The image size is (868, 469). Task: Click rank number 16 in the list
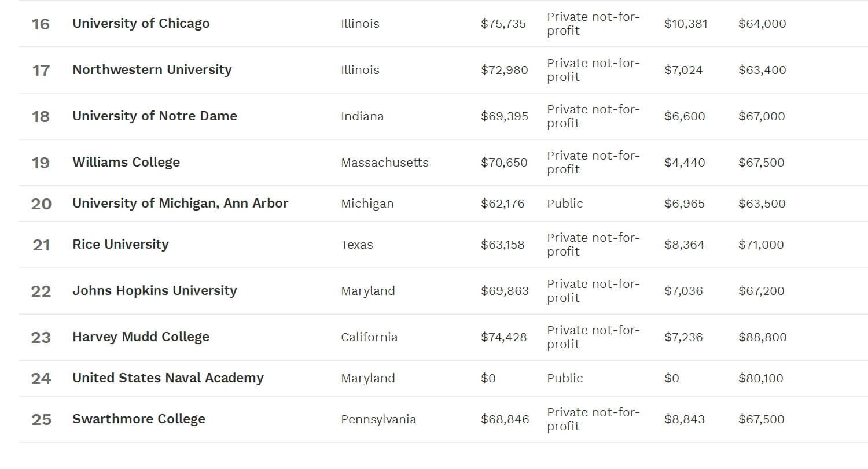41,24
